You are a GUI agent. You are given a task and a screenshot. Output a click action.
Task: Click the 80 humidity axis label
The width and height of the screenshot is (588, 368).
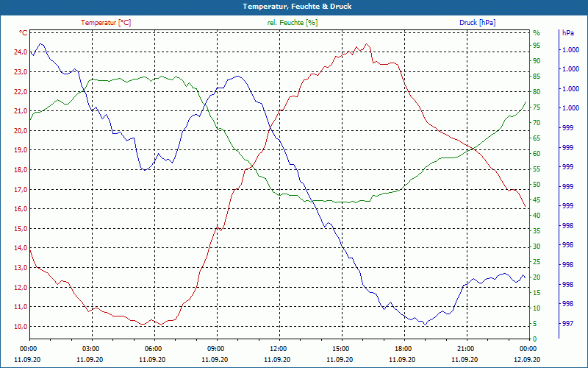(x=537, y=91)
